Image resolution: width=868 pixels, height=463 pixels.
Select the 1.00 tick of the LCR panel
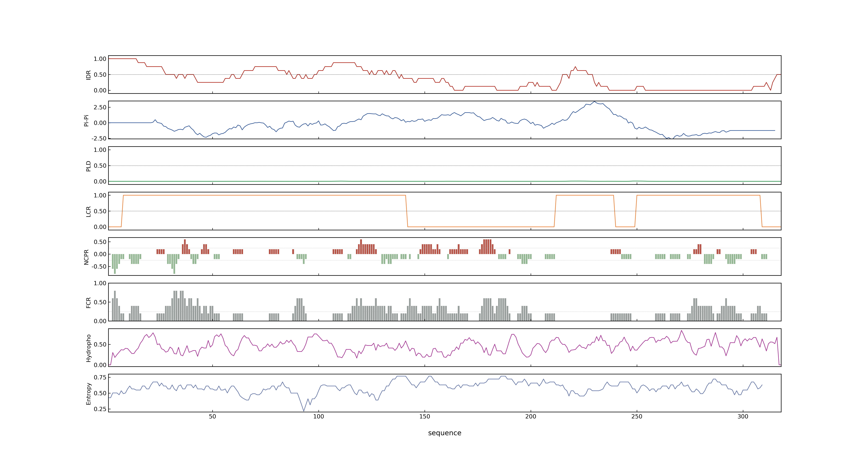[100, 195]
